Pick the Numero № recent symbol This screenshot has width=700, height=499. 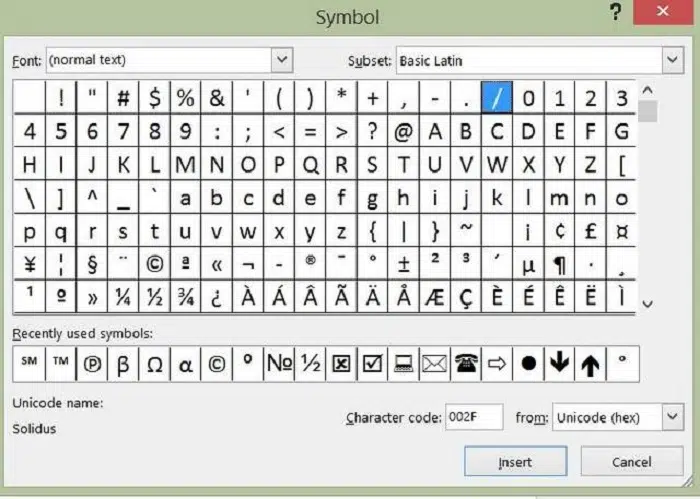click(x=279, y=364)
